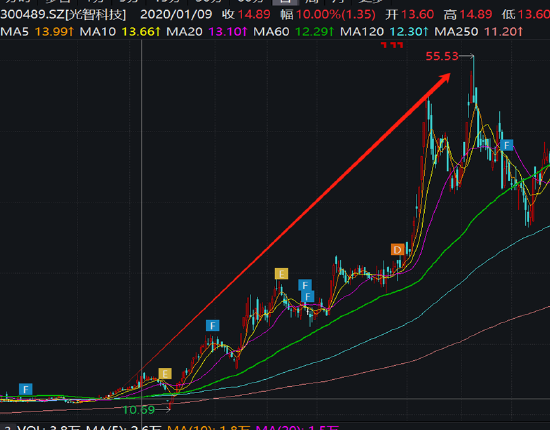Click the MA60 12.29 indicator
The width and height of the screenshot is (550, 430).
294,32
